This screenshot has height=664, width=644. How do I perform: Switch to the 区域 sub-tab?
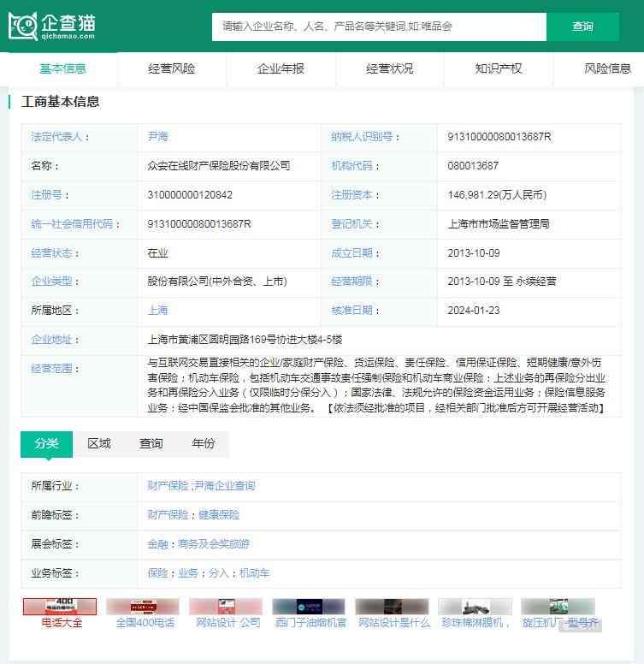[99, 443]
